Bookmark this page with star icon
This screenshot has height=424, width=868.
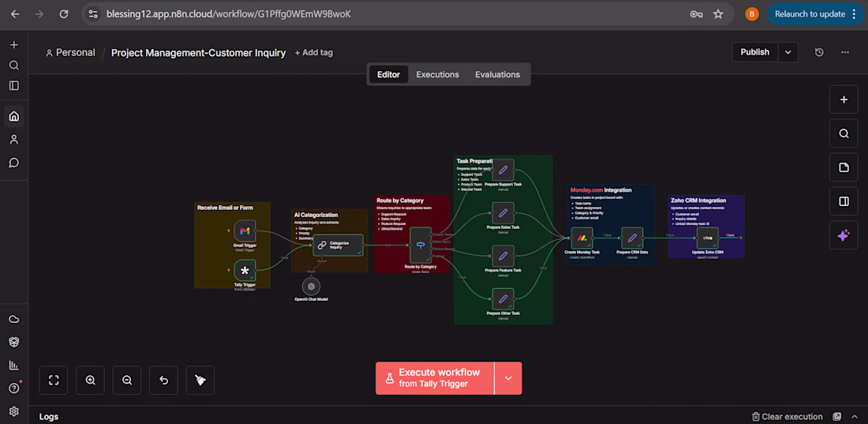[718, 14]
